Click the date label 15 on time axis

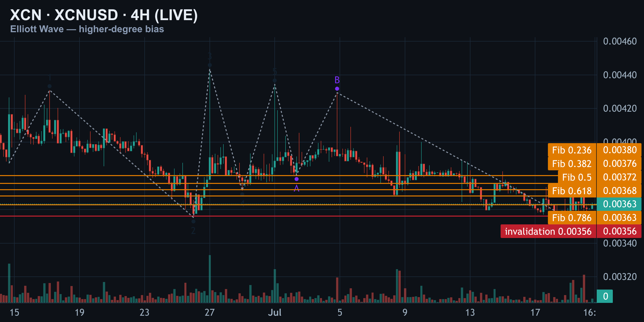pos(14,312)
